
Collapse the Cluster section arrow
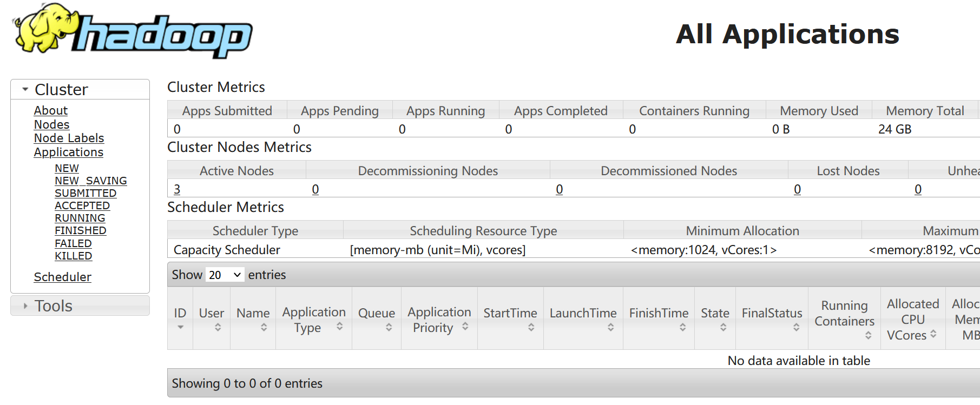click(x=25, y=89)
